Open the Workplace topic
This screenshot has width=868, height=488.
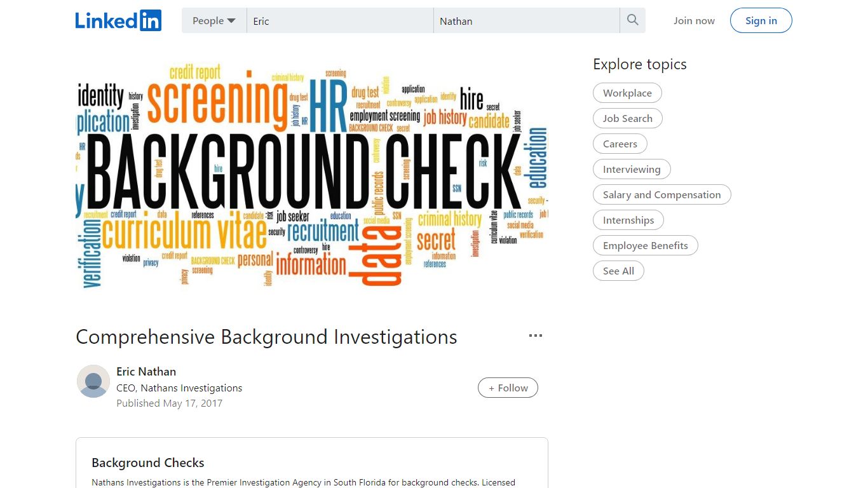pyautogui.click(x=627, y=93)
